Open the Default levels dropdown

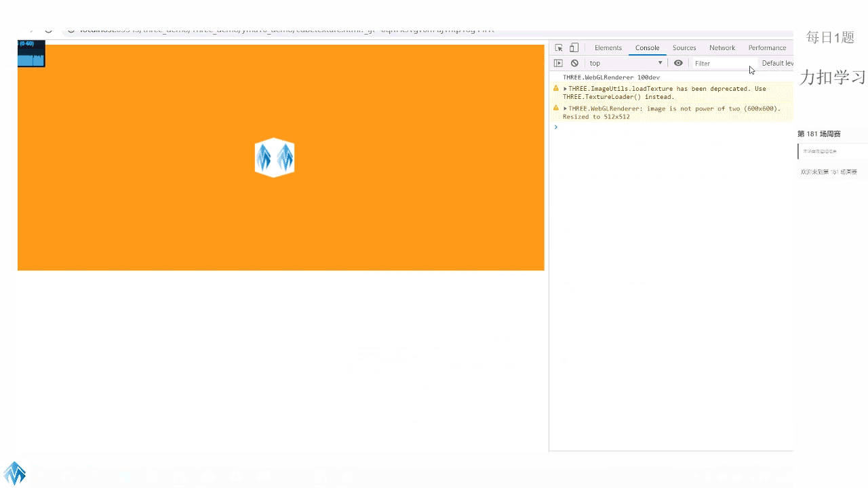point(777,63)
